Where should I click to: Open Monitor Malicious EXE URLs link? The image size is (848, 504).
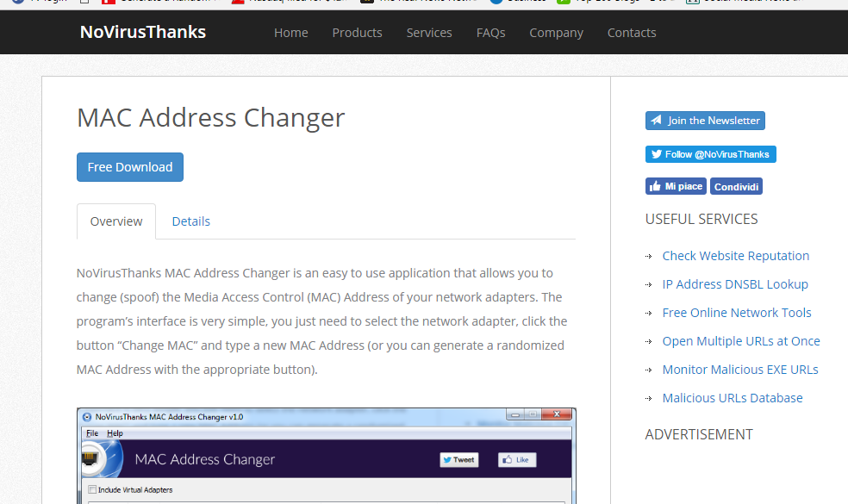coord(739,370)
